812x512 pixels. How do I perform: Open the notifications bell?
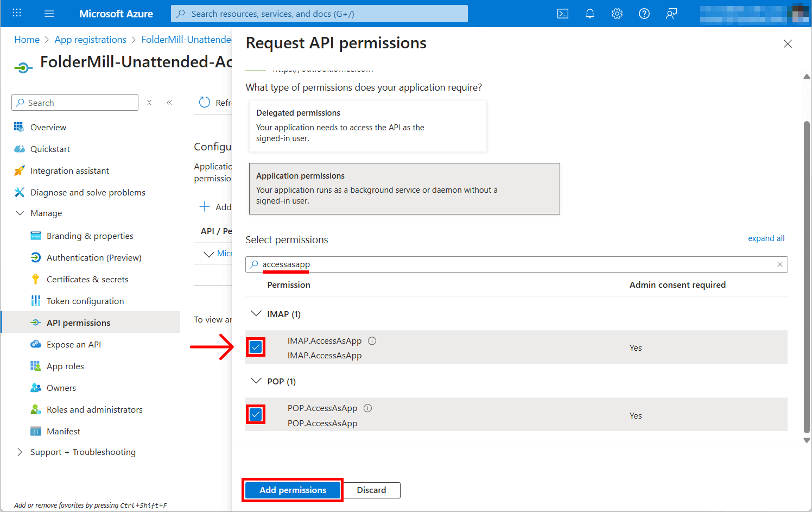590,14
